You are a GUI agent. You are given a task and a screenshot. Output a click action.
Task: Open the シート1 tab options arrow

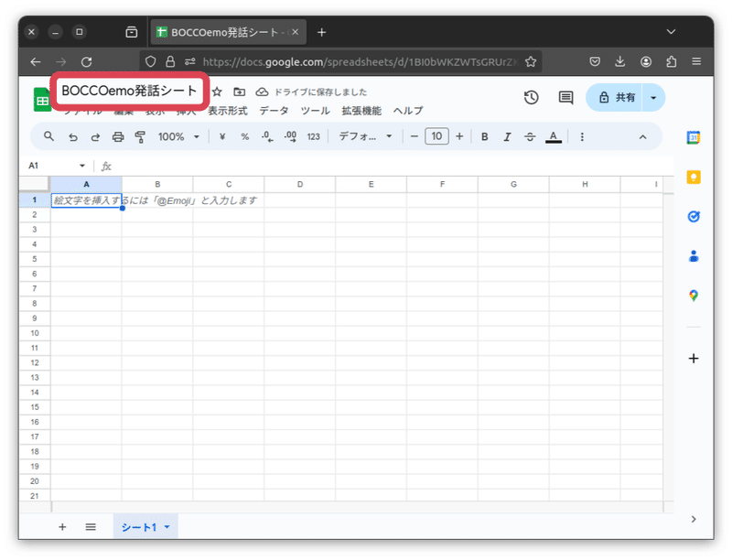[167, 527]
